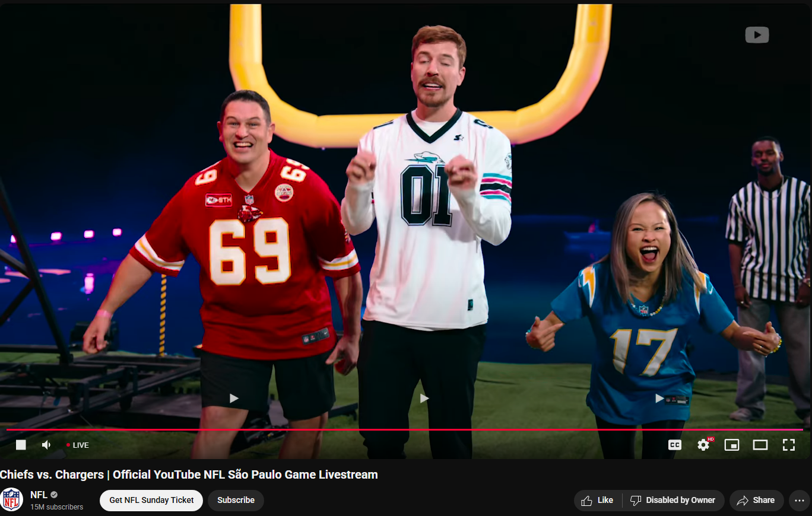
Task: Click the verified badge beside NFL
Action: point(54,495)
